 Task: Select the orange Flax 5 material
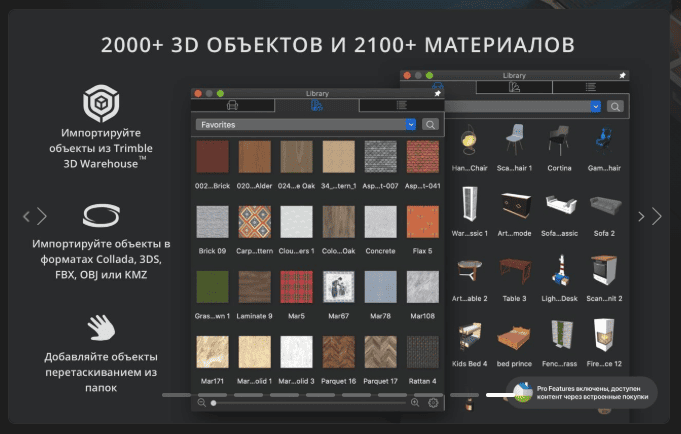click(x=423, y=222)
